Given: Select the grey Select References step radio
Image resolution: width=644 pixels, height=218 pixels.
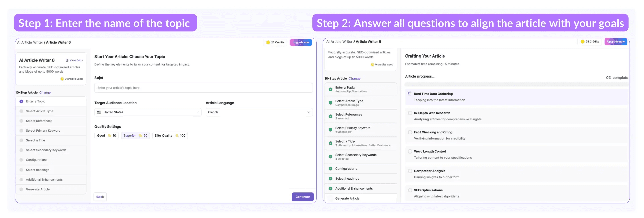Looking at the screenshot, I should point(21,121).
